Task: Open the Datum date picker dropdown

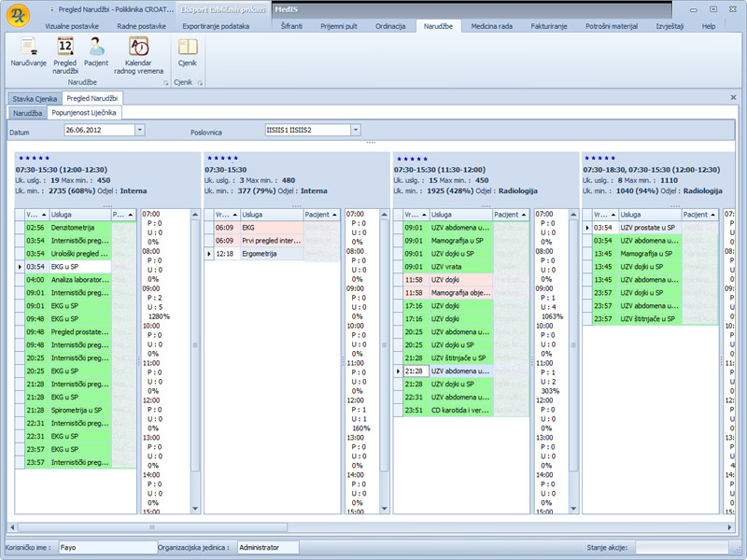Action: point(140,131)
